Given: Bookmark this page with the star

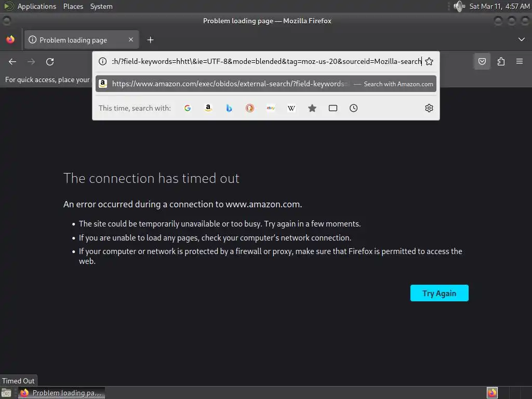Looking at the screenshot, I should click(x=429, y=61).
